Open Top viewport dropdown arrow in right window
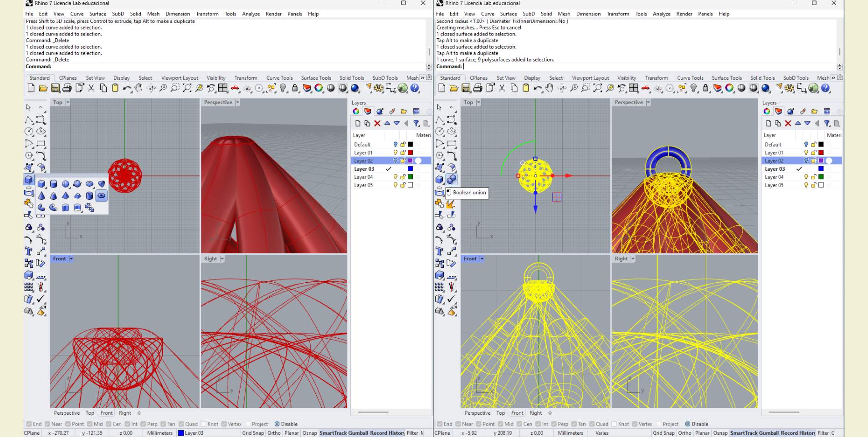The width and height of the screenshot is (868, 437). point(478,102)
